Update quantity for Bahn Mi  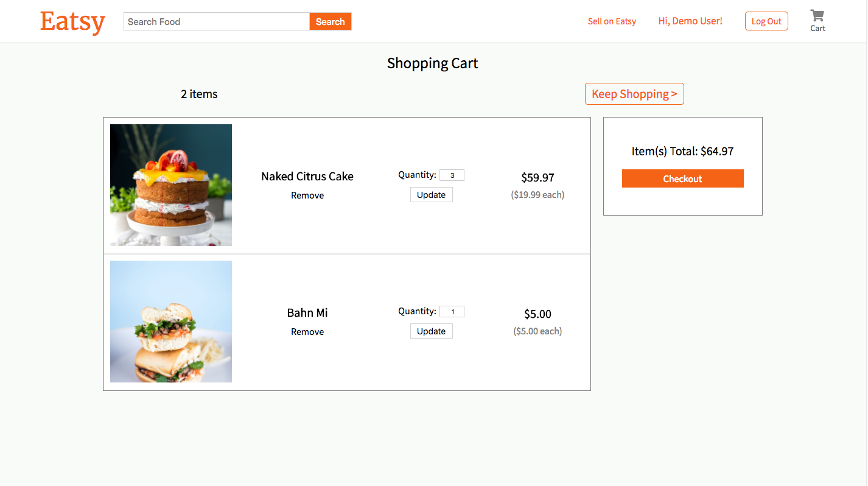(x=431, y=331)
